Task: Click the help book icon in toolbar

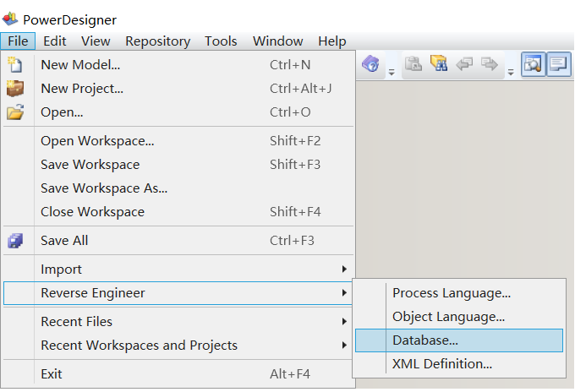Action: (370, 64)
